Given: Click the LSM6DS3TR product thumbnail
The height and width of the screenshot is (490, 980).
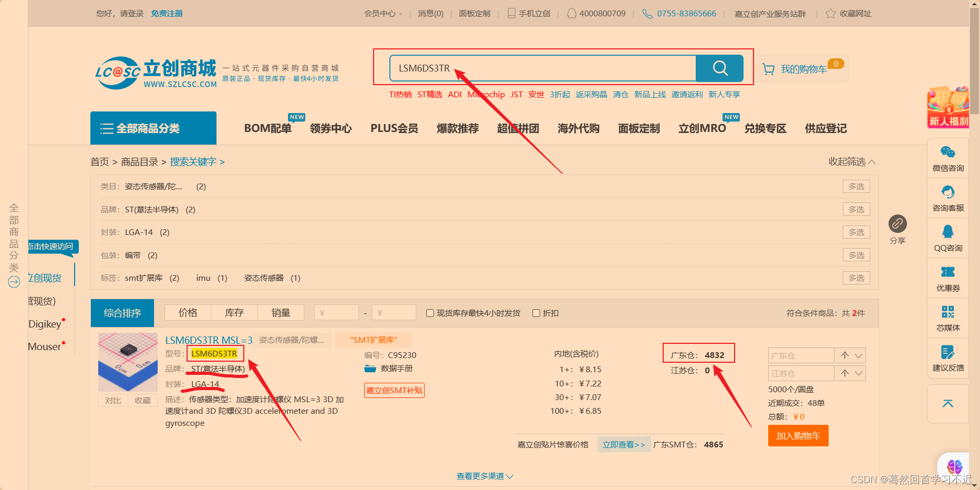Looking at the screenshot, I should point(128,362).
